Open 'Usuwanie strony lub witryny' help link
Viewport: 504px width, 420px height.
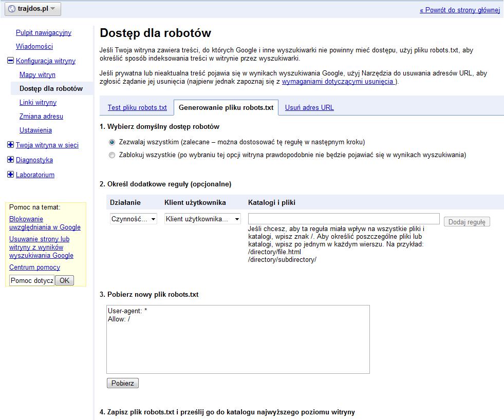coord(41,247)
